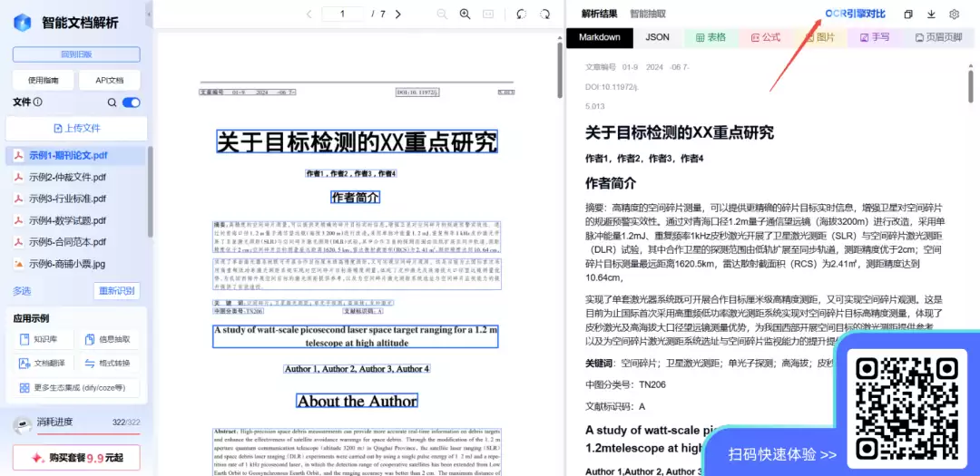Click the 智能文档解析 app logo

pyautogui.click(x=23, y=23)
